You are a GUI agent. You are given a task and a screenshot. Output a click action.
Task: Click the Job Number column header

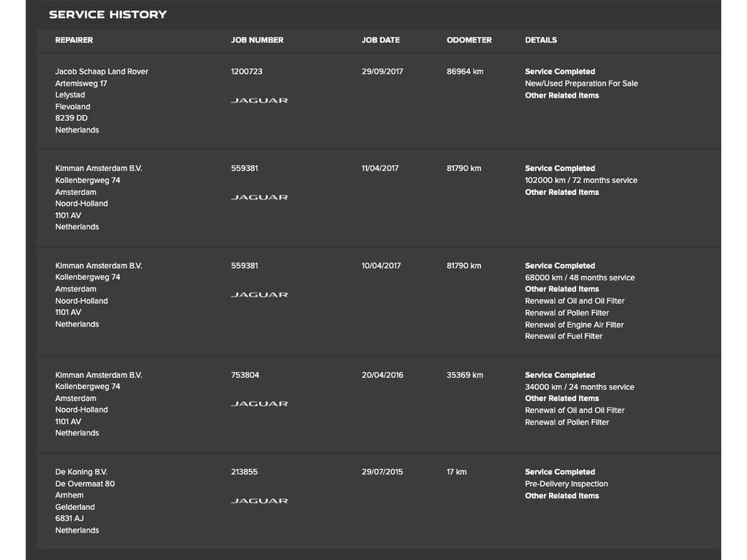(257, 40)
